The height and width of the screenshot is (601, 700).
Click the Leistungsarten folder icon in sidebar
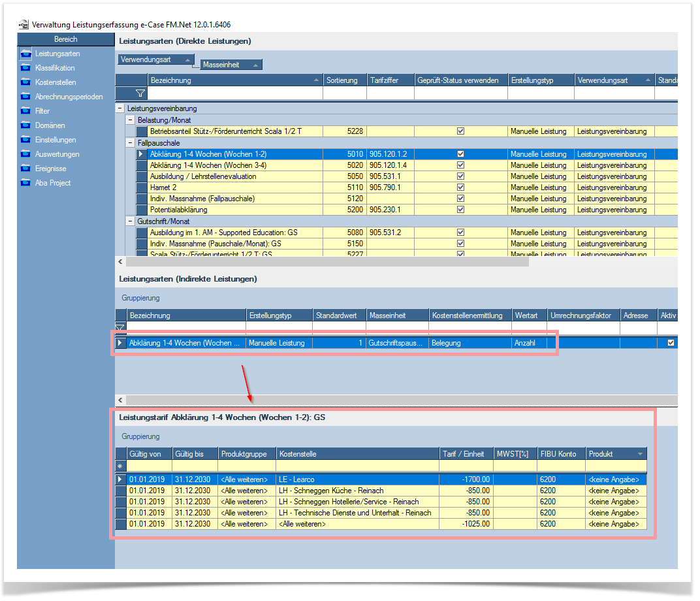pos(26,54)
